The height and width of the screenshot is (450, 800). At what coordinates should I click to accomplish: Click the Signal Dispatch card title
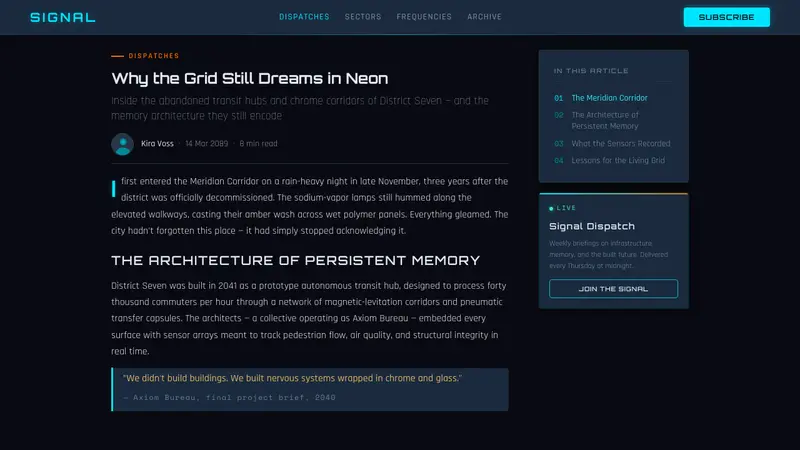(592, 226)
